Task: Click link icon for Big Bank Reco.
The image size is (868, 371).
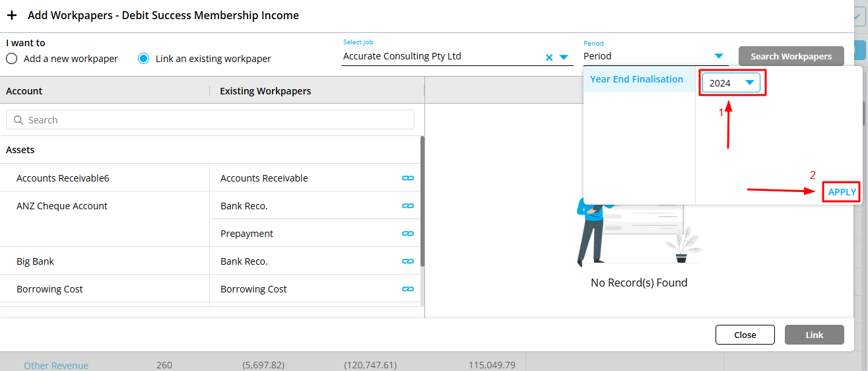Action: click(x=408, y=261)
